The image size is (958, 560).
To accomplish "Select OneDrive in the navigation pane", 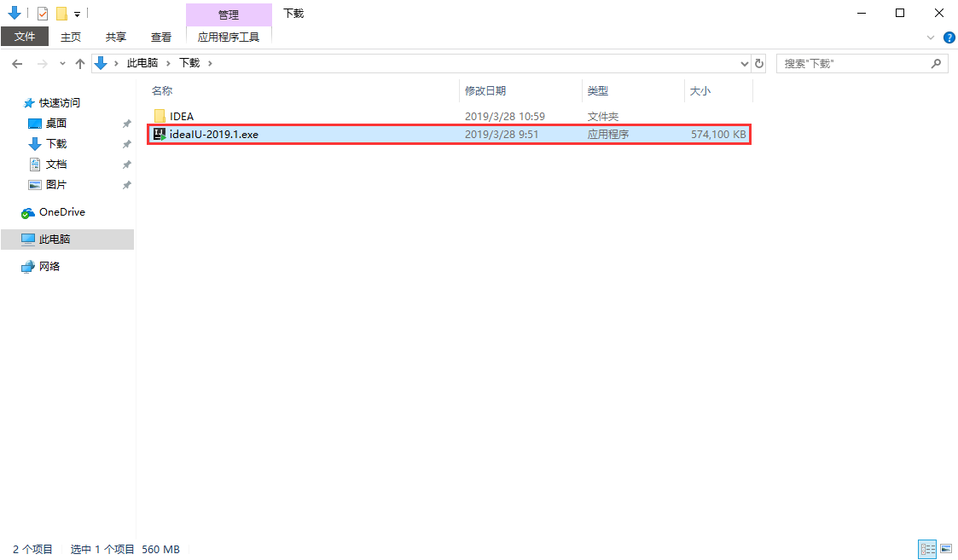I will pos(61,212).
